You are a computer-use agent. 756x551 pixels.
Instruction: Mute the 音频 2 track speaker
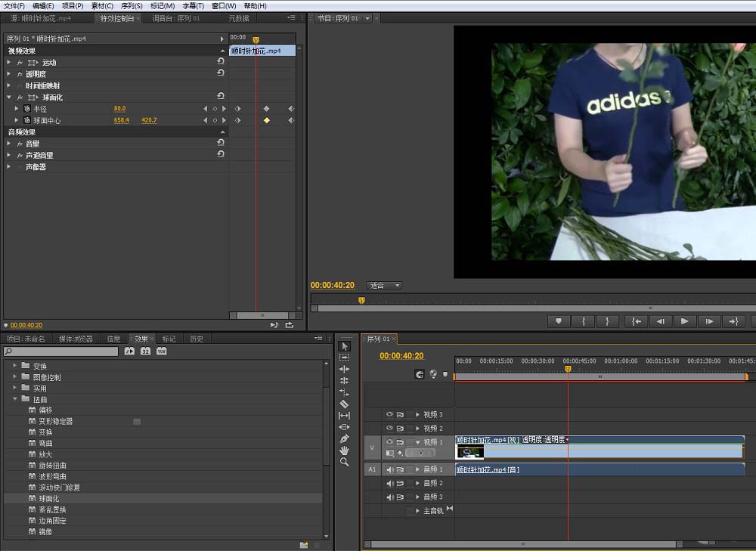coord(390,483)
